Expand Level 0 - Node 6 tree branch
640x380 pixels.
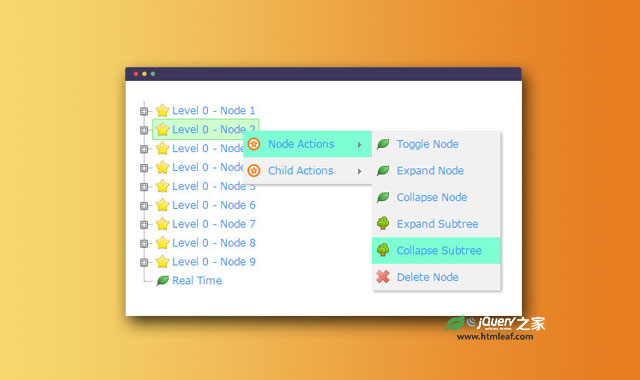(144, 206)
